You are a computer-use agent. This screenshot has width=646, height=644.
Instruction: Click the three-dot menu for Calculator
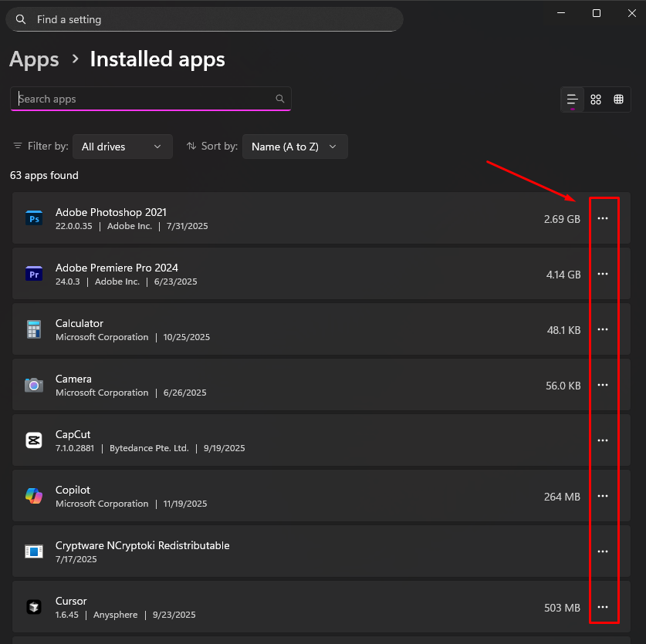[603, 329]
